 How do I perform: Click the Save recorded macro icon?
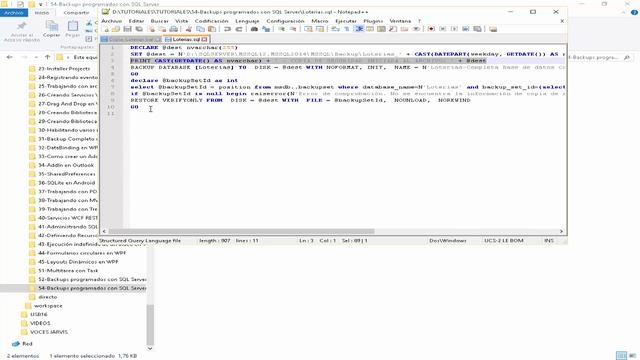pos(477,29)
